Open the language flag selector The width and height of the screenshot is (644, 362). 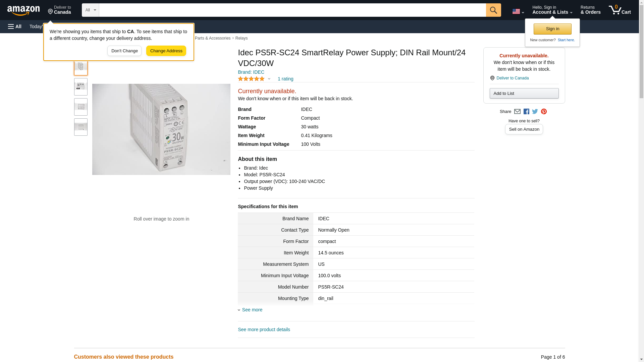coord(518,11)
